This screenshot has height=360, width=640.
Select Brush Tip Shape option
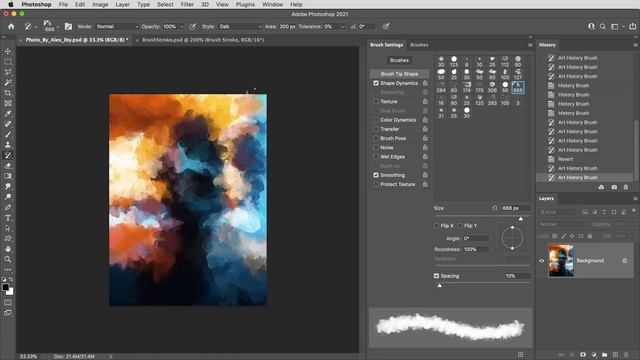[399, 74]
